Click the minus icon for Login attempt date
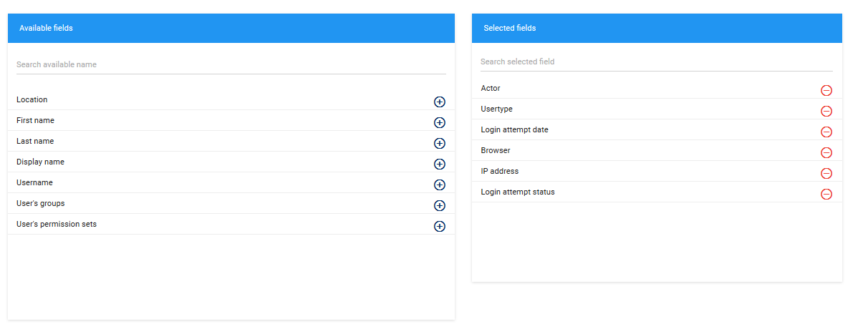The image size is (868, 329). (826, 132)
